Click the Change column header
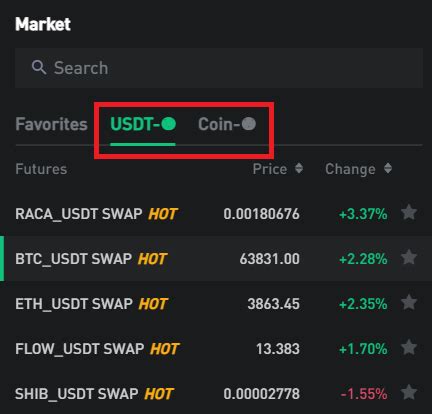Viewport: 432px width, 414px height. click(x=350, y=169)
